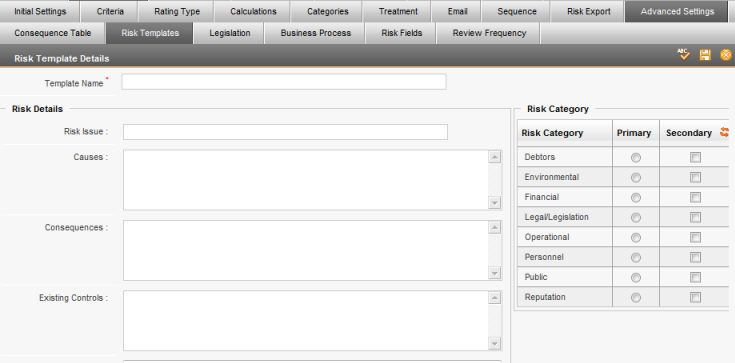Switch to the Calculations tab

[x=253, y=11]
